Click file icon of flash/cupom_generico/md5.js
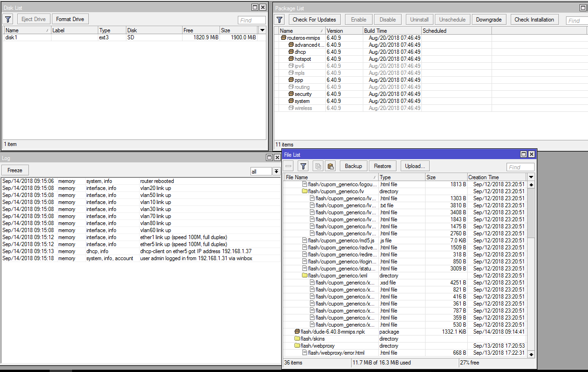This screenshot has height=372, width=588. (x=305, y=241)
